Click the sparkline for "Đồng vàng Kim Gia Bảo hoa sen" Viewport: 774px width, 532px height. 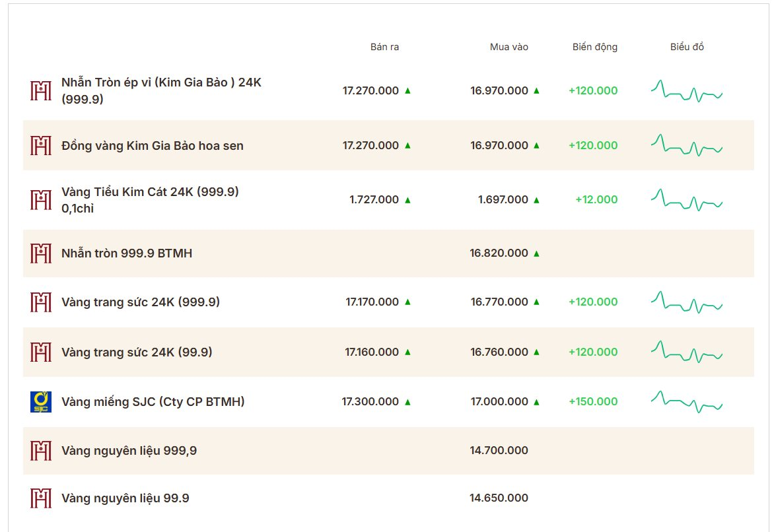tap(687, 145)
